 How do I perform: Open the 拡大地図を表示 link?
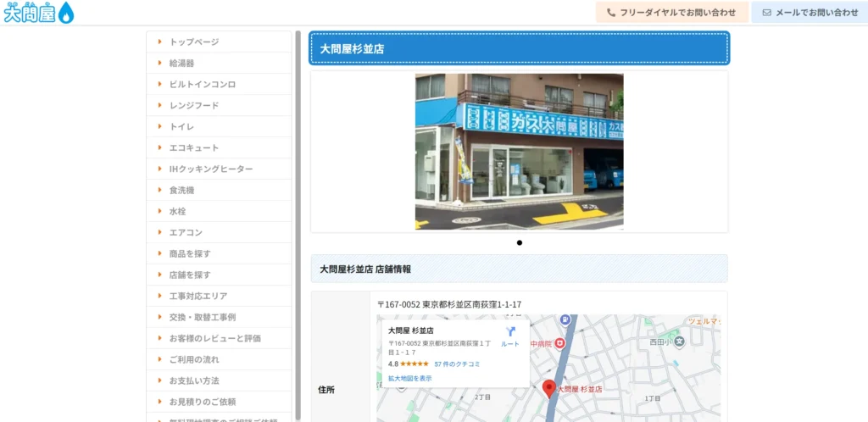coord(410,378)
